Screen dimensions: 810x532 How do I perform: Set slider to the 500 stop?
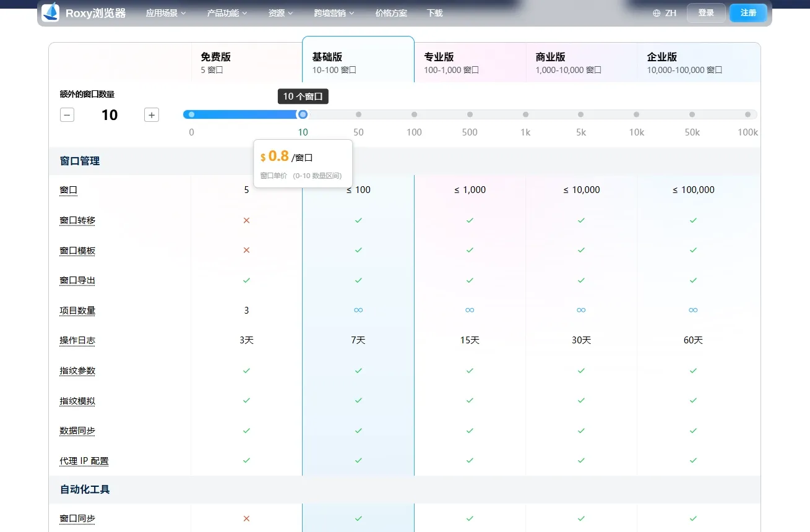coord(470,114)
